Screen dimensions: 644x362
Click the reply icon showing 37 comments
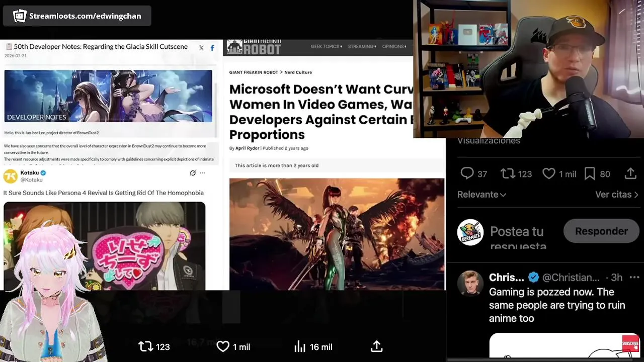pyautogui.click(x=467, y=174)
